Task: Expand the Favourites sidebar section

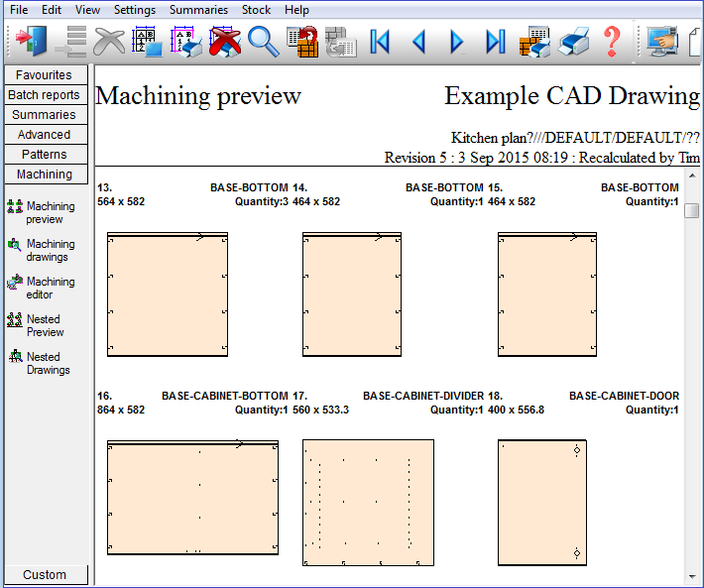Action: [44, 75]
